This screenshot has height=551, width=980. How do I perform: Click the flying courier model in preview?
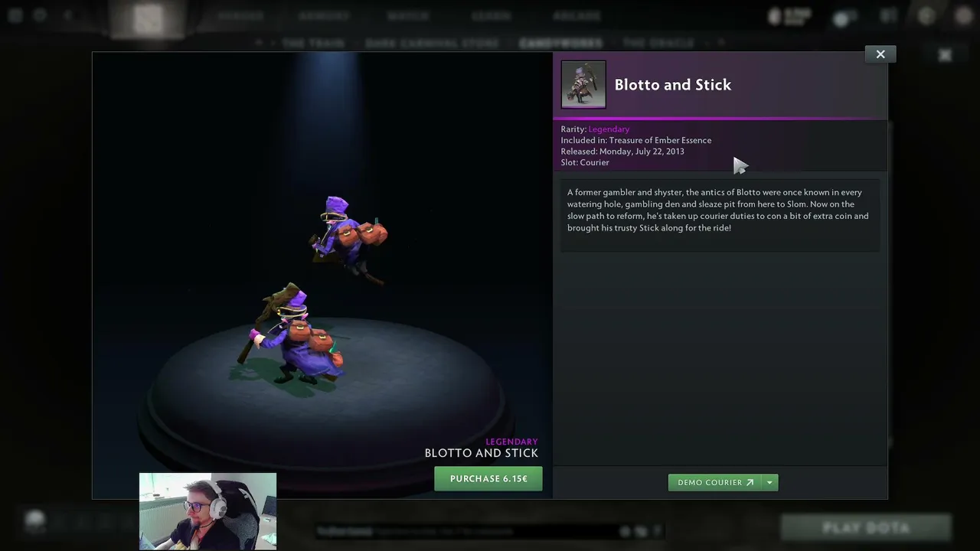(348, 239)
